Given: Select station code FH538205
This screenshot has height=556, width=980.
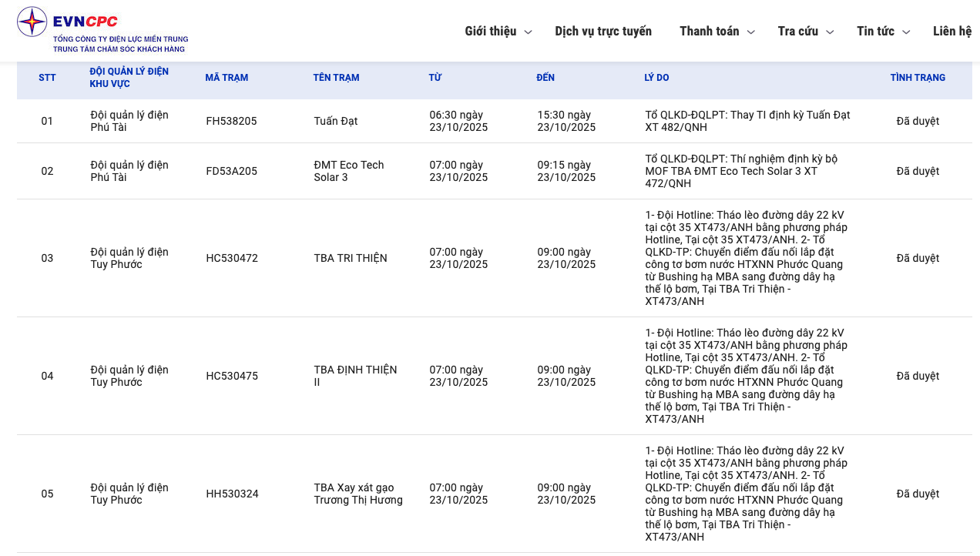Looking at the screenshot, I should (x=231, y=121).
